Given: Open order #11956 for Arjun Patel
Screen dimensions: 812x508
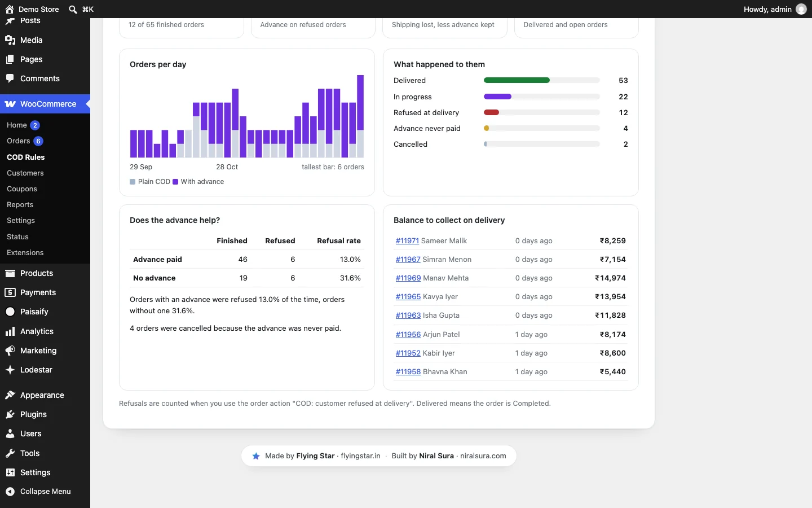Looking at the screenshot, I should pyautogui.click(x=408, y=335).
